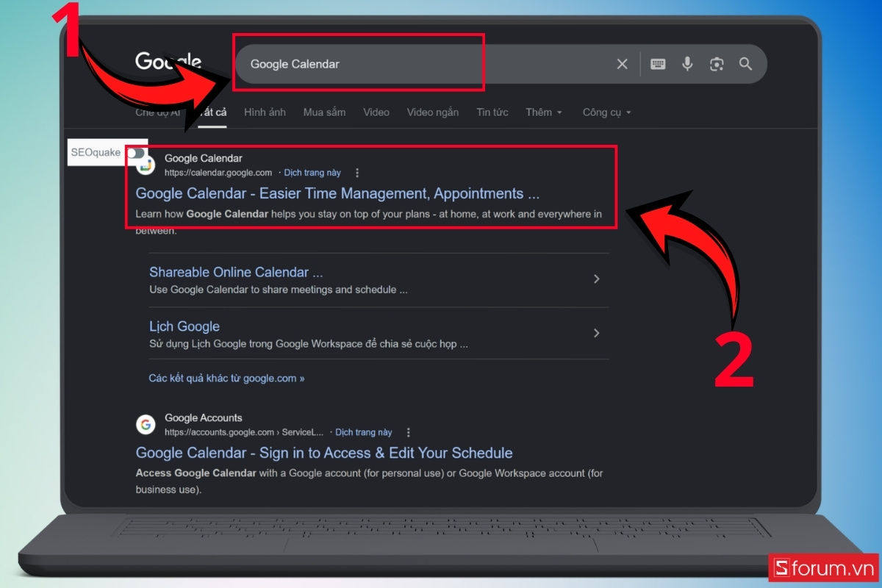Click Dịch trang này for accounts.google.com
The height and width of the screenshot is (588, 882).
coord(364,432)
